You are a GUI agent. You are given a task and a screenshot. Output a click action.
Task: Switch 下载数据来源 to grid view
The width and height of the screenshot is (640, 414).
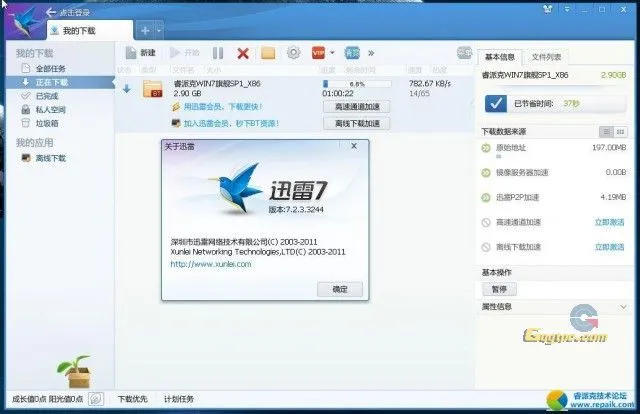pos(620,131)
